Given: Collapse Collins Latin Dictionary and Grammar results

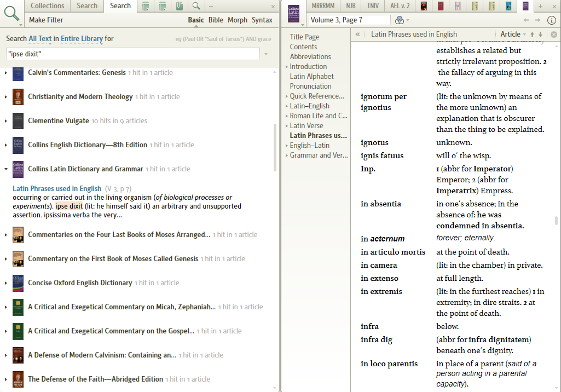Looking at the screenshot, I should tap(5, 169).
